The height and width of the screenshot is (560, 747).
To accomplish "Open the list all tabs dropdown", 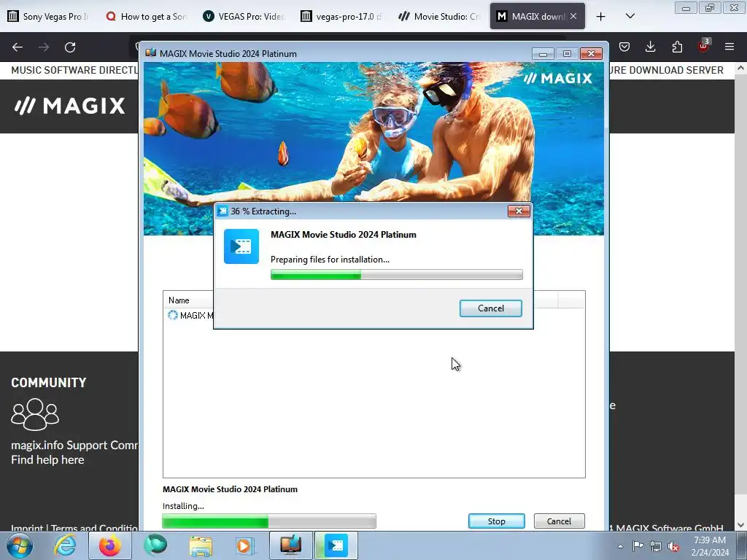I will coord(630,16).
